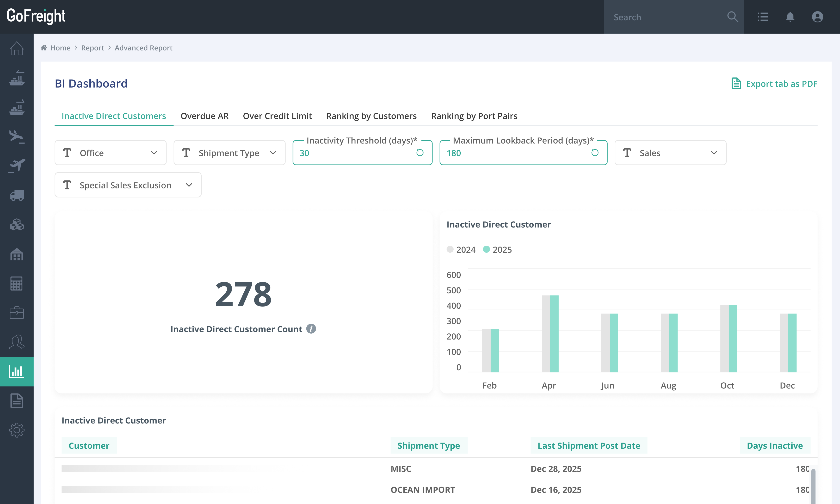Open the Special Sales Exclusion dropdown
The width and height of the screenshot is (840, 504).
point(128,185)
